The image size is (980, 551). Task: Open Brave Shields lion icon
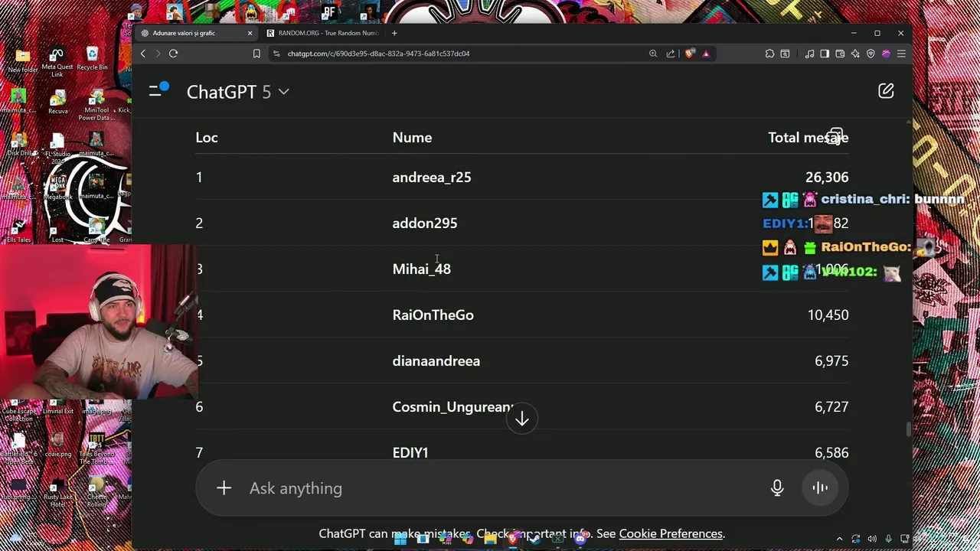[x=690, y=54]
